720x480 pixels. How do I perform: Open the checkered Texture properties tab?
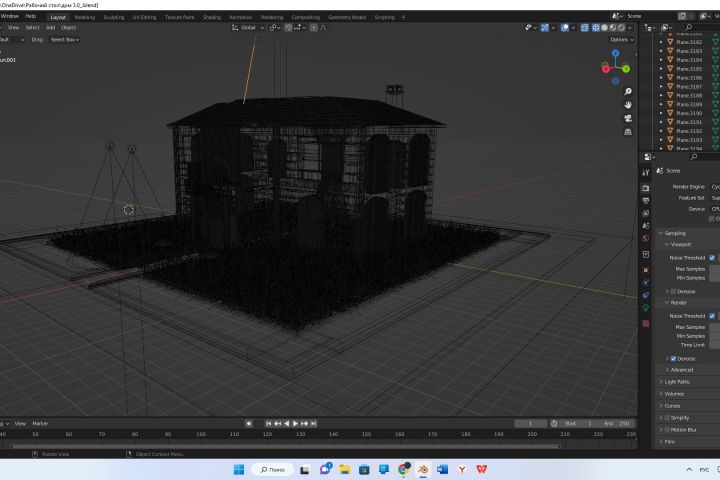coord(646,324)
